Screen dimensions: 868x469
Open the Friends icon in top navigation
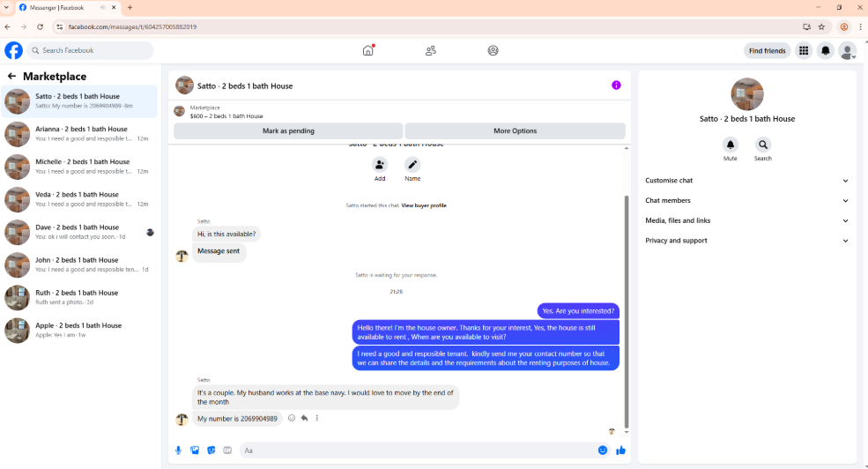pyautogui.click(x=431, y=50)
